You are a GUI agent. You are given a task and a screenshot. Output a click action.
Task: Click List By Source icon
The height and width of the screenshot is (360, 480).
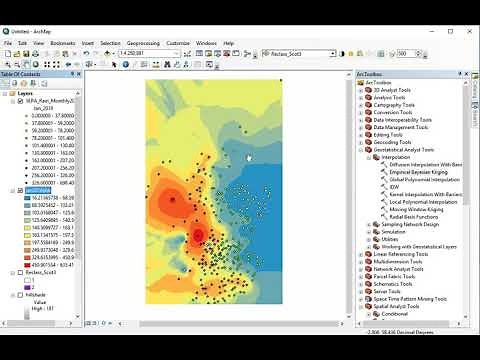click(x=14, y=83)
